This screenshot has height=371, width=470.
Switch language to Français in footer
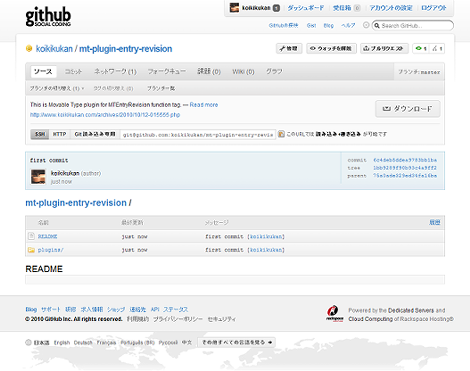pos(106,343)
